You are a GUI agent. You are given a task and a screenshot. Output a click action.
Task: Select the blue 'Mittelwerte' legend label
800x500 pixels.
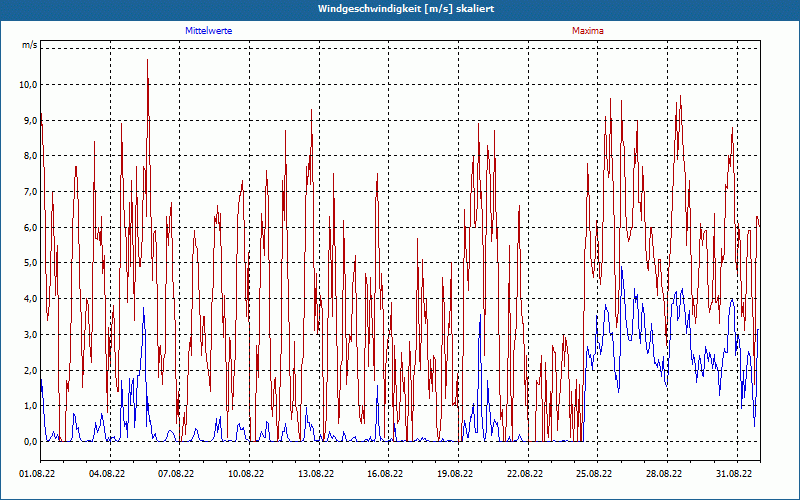coord(209,31)
